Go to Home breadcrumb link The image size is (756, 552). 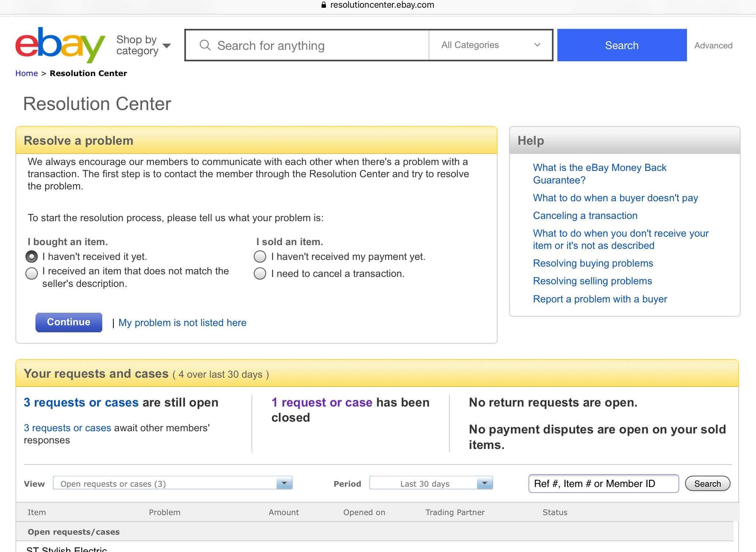[x=27, y=73]
